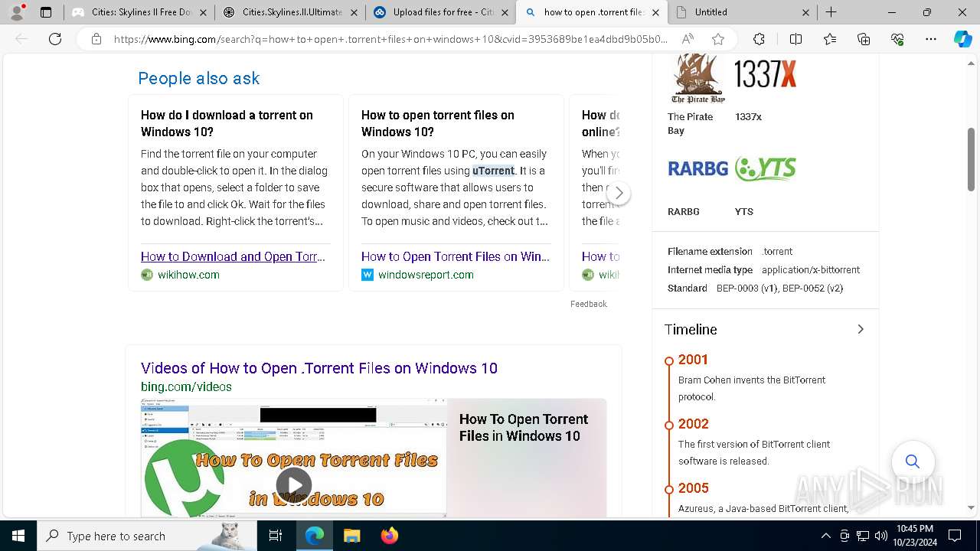
Task: Click the taskbar Type here to search box
Action: 147,536
